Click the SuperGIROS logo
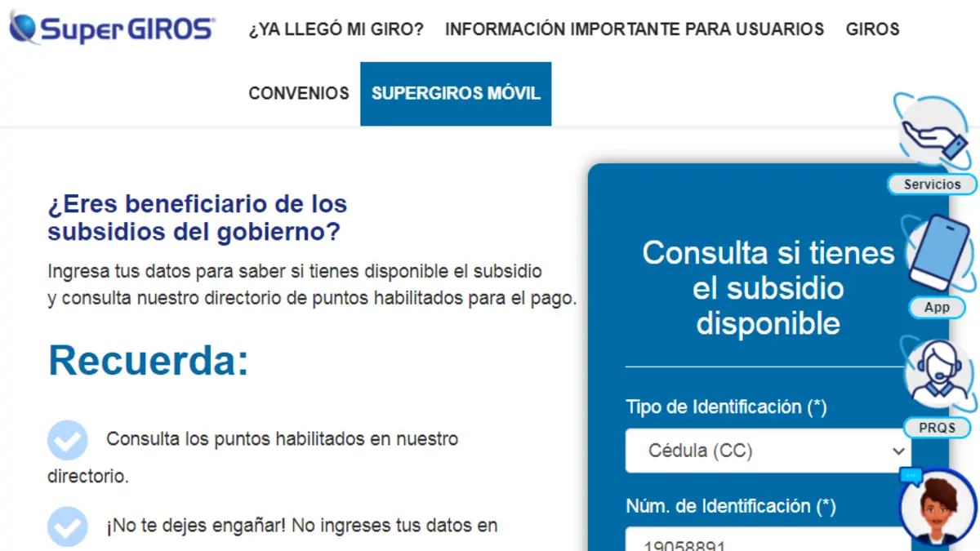 click(111, 29)
